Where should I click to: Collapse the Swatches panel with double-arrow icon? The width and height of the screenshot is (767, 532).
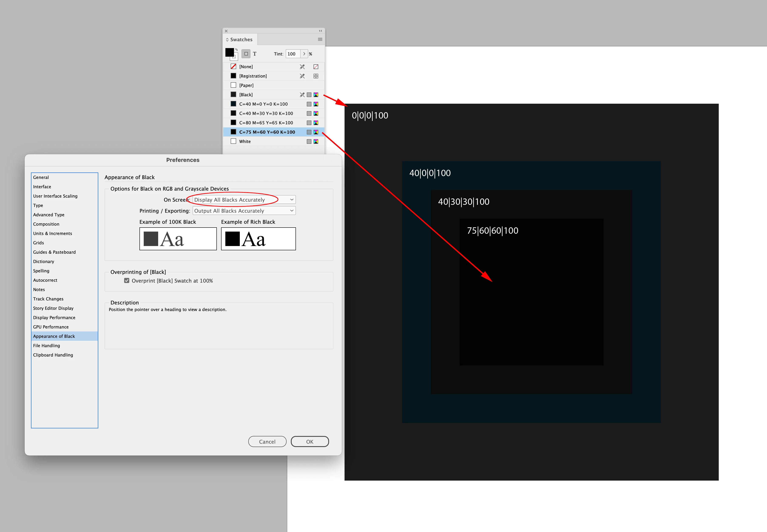321,31
